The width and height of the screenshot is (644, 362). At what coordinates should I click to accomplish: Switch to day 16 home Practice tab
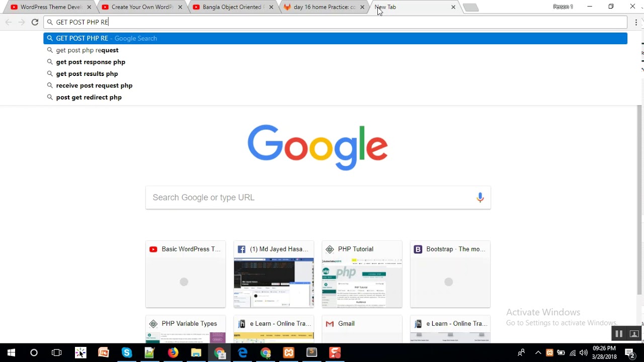(x=324, y=7)
